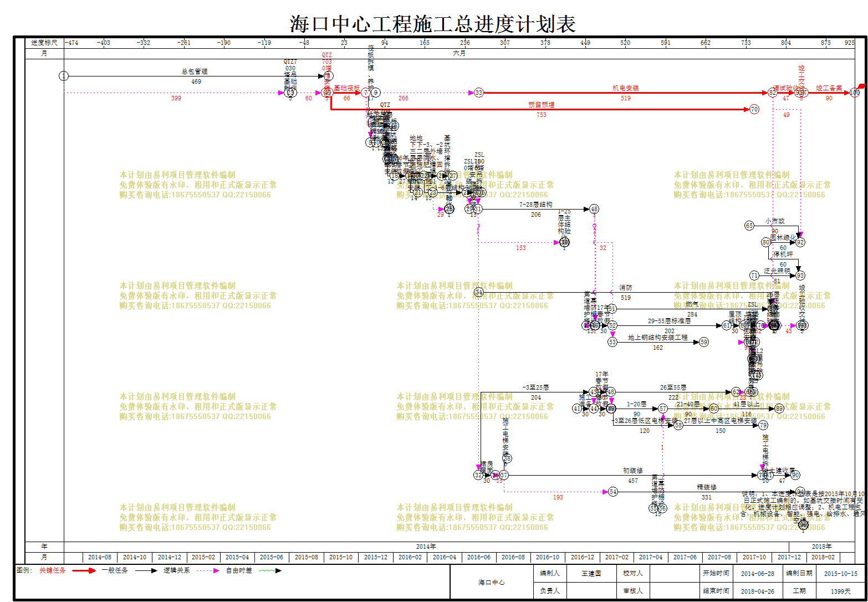Click the 2014年 year cell
This screenshot has width=868, height=602.
point(426,547)
